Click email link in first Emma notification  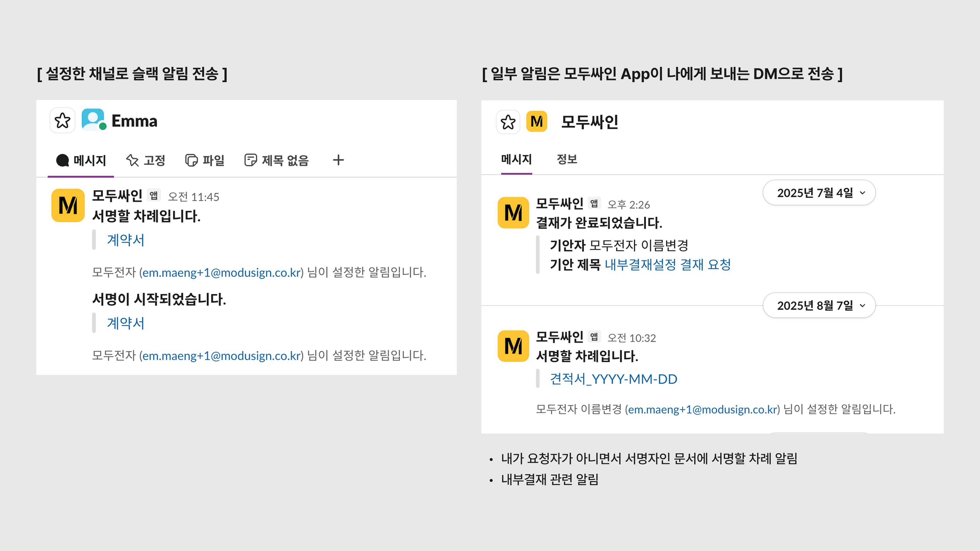click(222, 273)
